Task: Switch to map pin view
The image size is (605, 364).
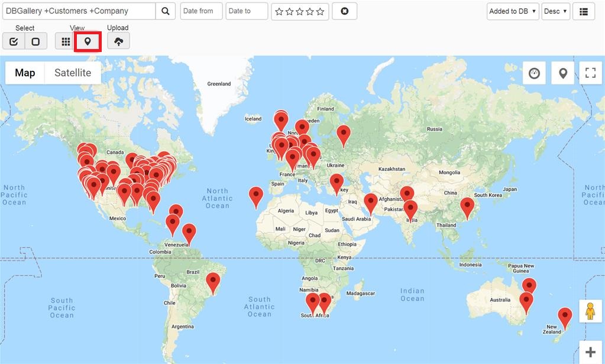Action: pyautogui.click(x=88, y=41)
